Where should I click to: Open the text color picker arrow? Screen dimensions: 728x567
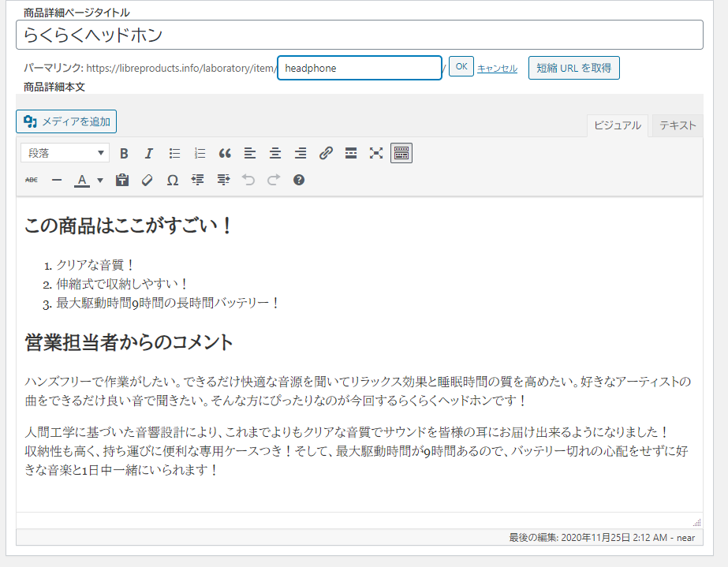100,180
